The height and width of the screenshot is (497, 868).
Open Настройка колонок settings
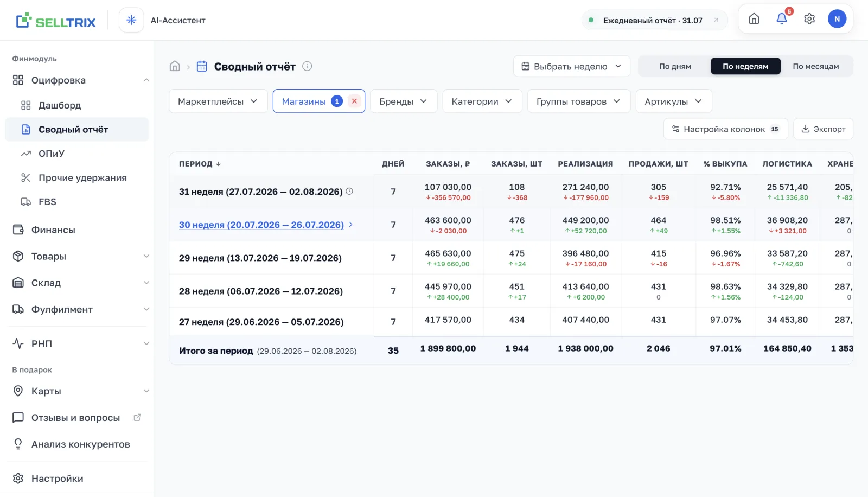point(726,129)
